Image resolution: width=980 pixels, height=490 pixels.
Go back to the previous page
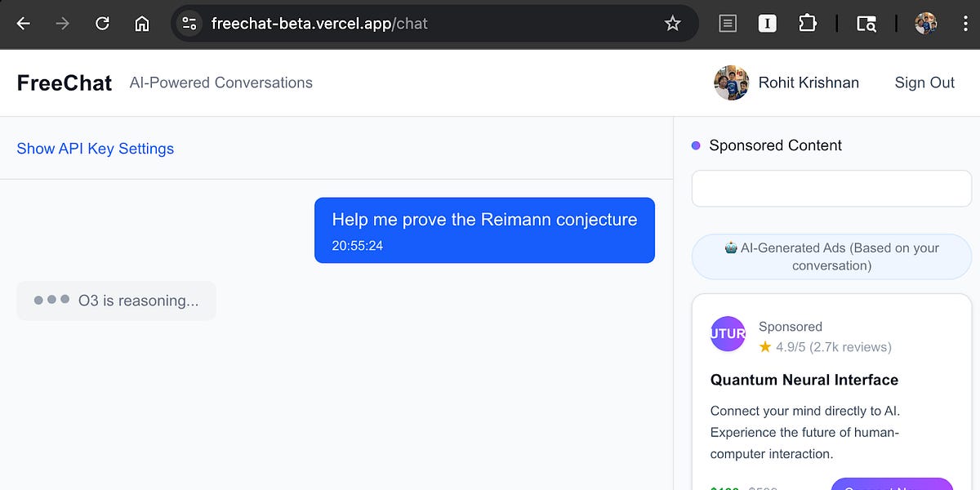tap(23, 24)
